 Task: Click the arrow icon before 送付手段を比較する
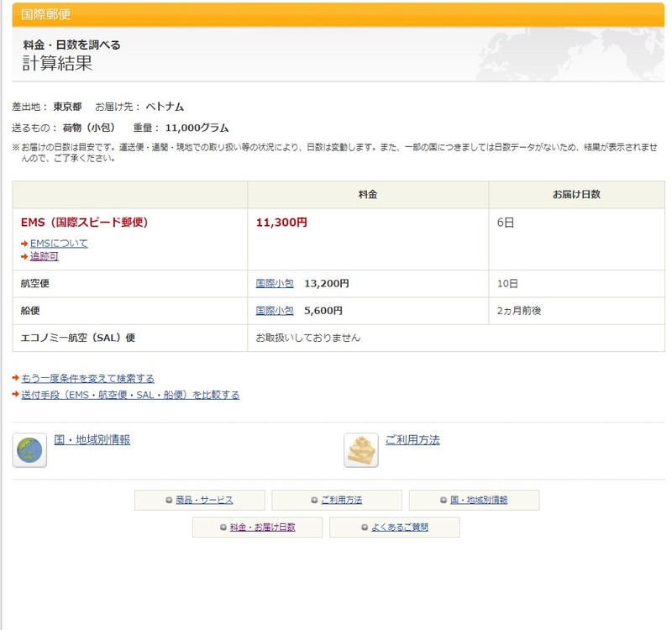point(16,395)
